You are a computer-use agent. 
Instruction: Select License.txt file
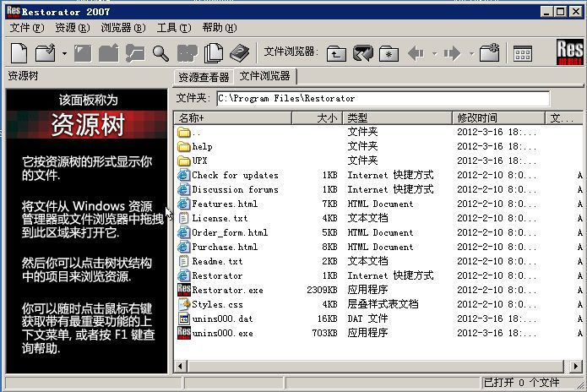point(213,218)
